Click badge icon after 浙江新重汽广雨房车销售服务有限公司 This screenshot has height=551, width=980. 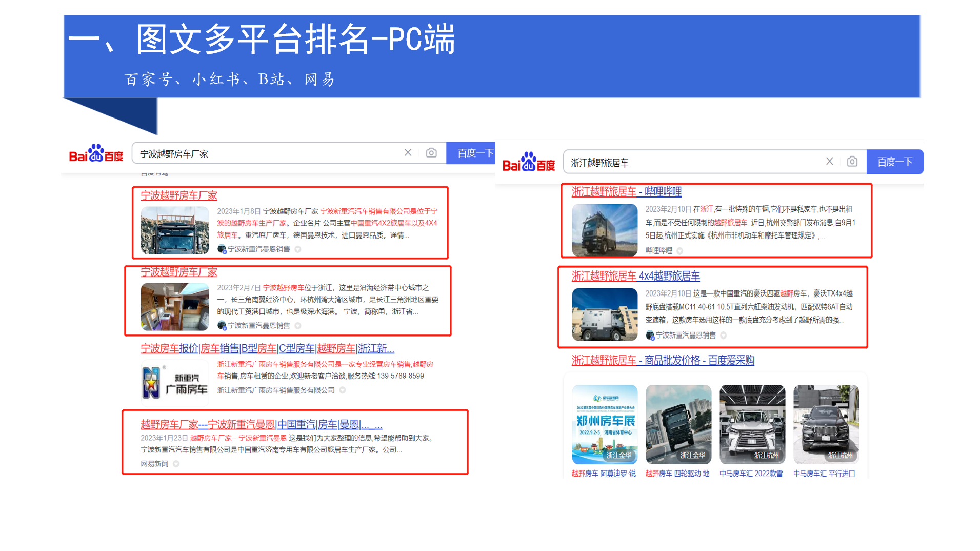coord(343,390)
